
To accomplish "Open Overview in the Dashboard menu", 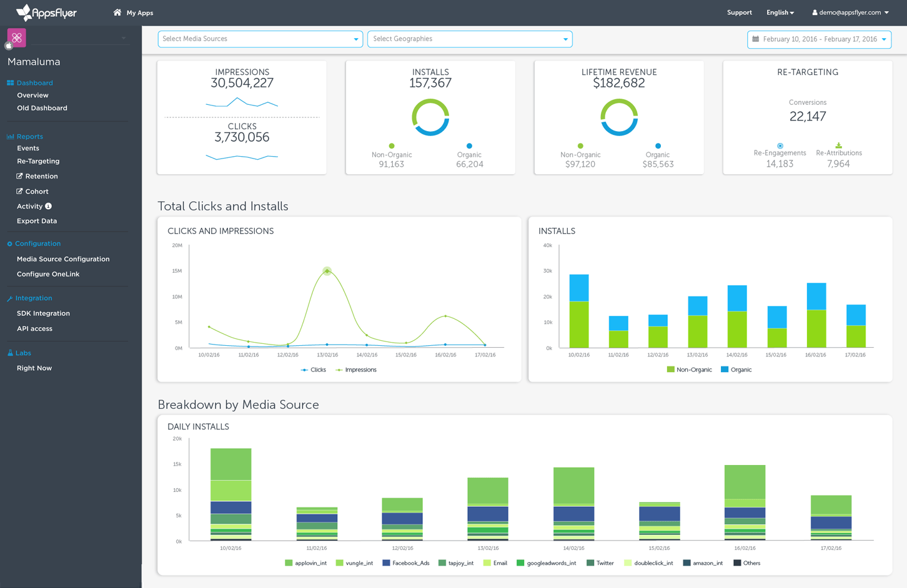I will point(32,96).
